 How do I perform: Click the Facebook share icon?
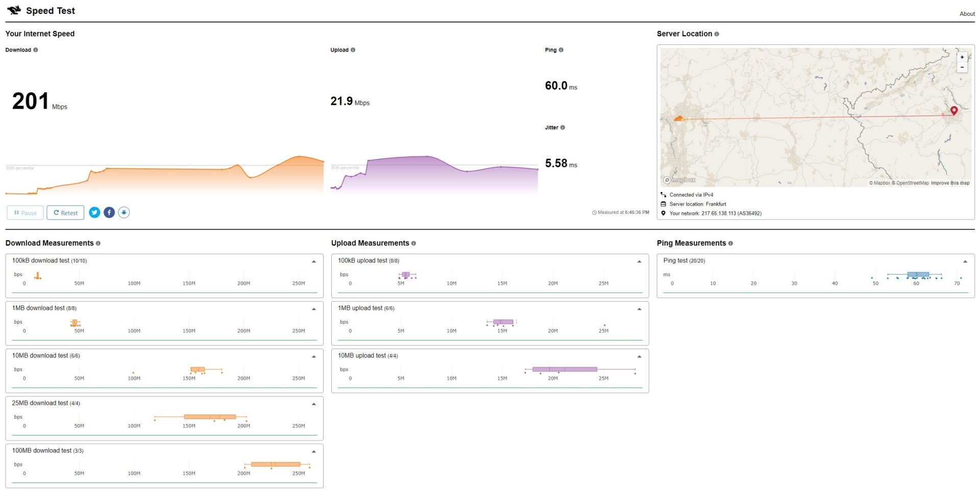tap(109, 212)
